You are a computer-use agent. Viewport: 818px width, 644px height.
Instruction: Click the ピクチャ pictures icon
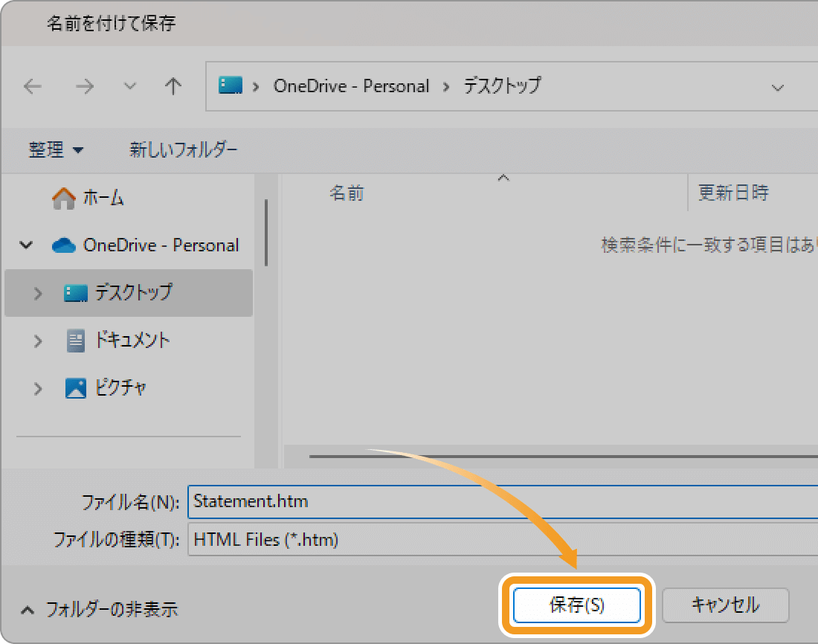[76, 388]
